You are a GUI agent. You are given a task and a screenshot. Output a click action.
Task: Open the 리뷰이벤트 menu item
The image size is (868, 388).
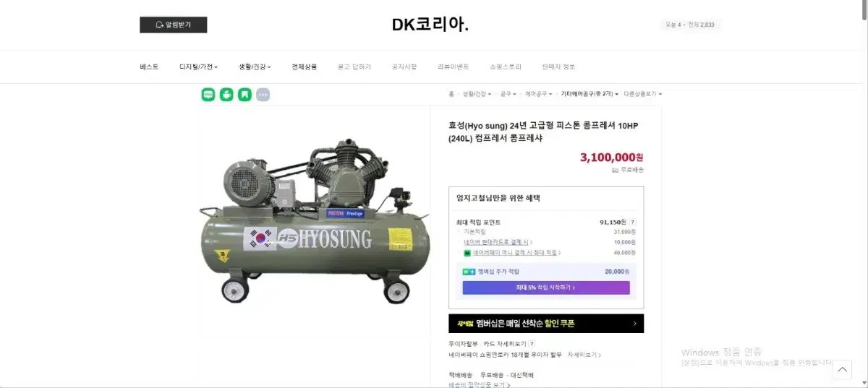tap(453, 66)
